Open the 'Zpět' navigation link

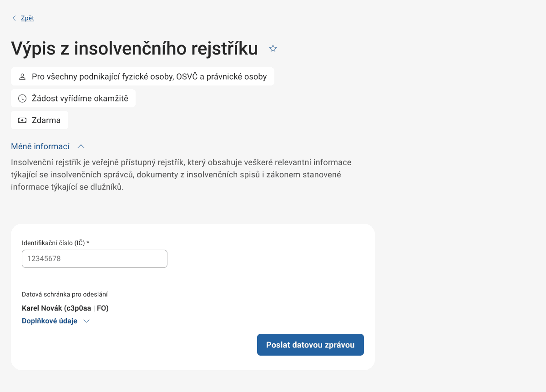tap(27, 18)
